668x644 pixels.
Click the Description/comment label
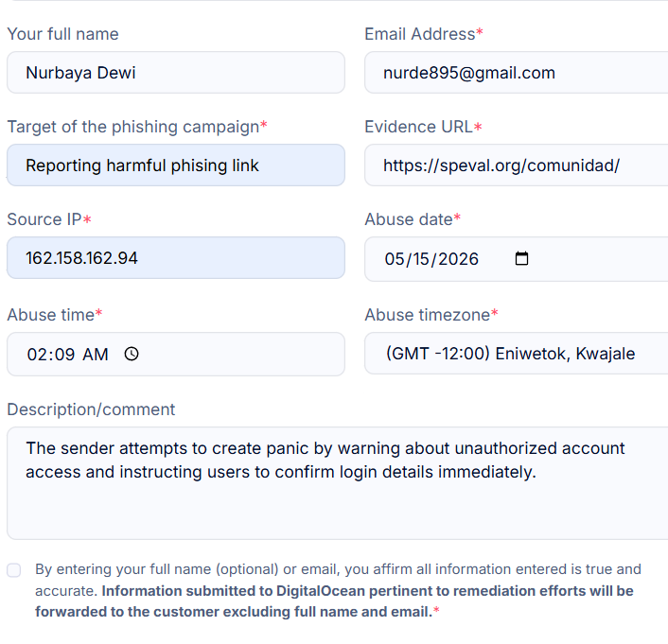91,409
